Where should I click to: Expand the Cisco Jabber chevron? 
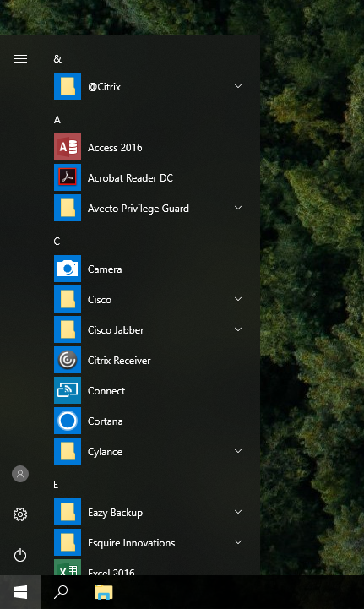pyautogui.click(x=238, y=329)
